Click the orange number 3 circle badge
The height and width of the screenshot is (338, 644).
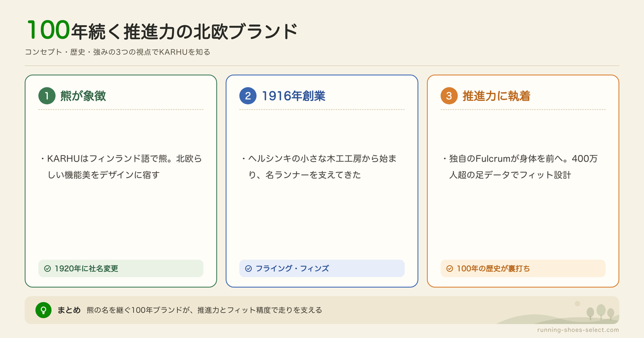(x=449, y=96)
